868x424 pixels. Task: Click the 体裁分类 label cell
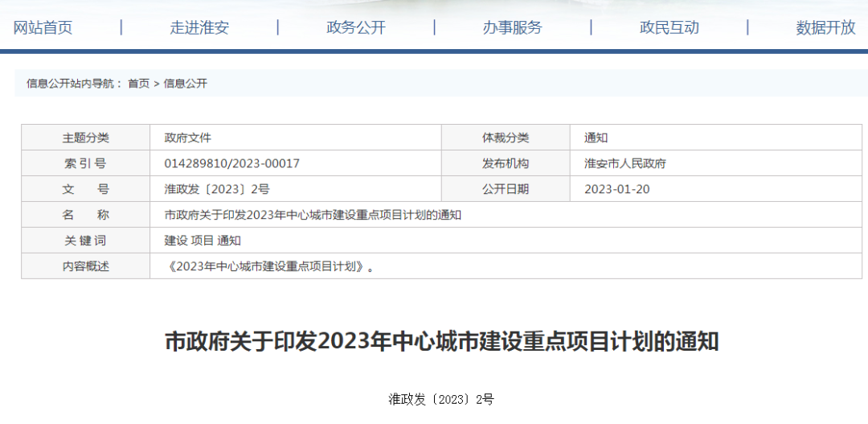(x=506, y=138)
